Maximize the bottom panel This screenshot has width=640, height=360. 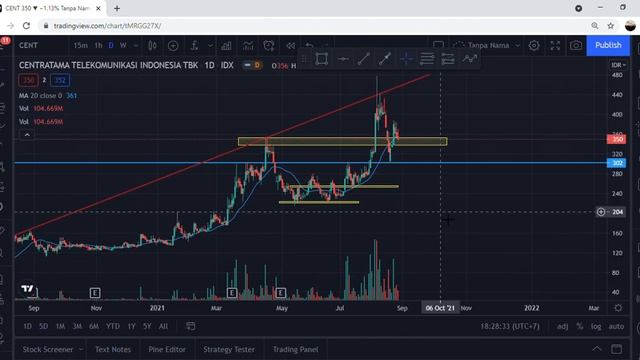pyautogui.click(x=616, y=349)
